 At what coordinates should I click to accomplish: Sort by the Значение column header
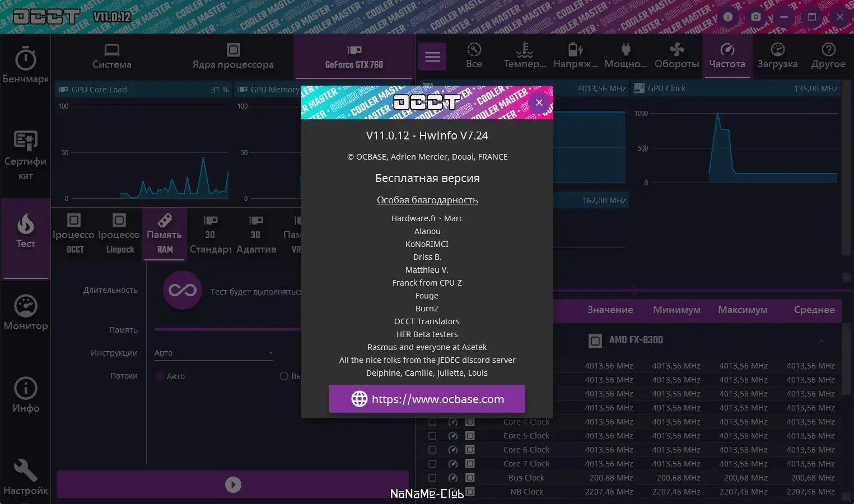(x=610, y=310)
